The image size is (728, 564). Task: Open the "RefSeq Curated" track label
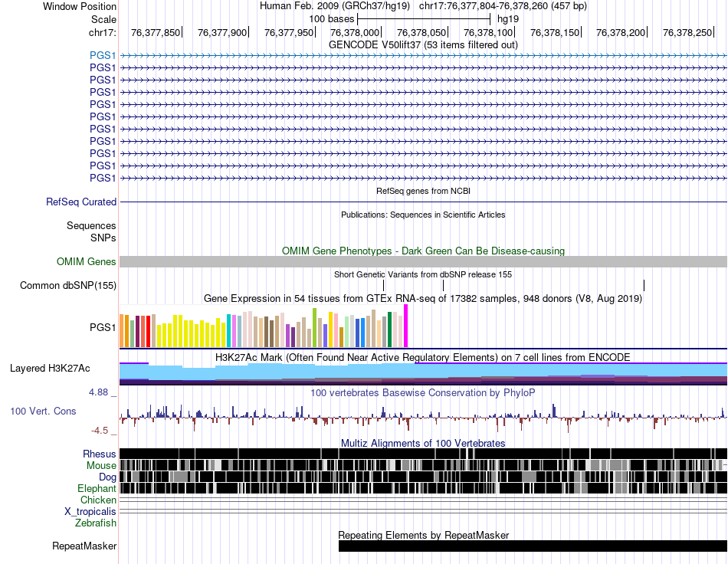tap(81, 202)
